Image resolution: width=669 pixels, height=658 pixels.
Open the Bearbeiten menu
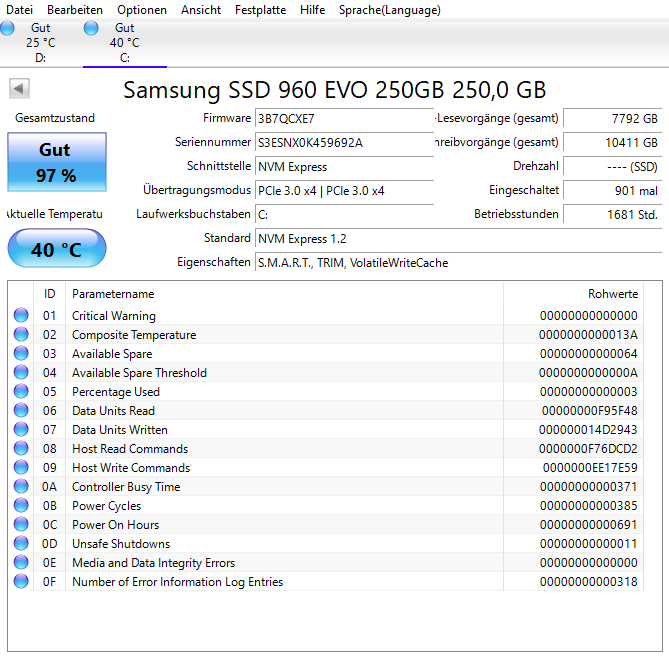(75, 10)
